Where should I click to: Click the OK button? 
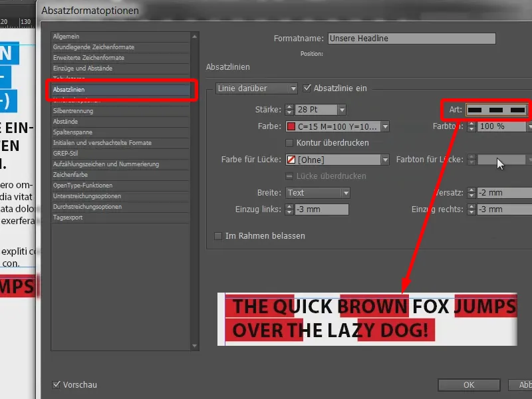pos(469,385)
